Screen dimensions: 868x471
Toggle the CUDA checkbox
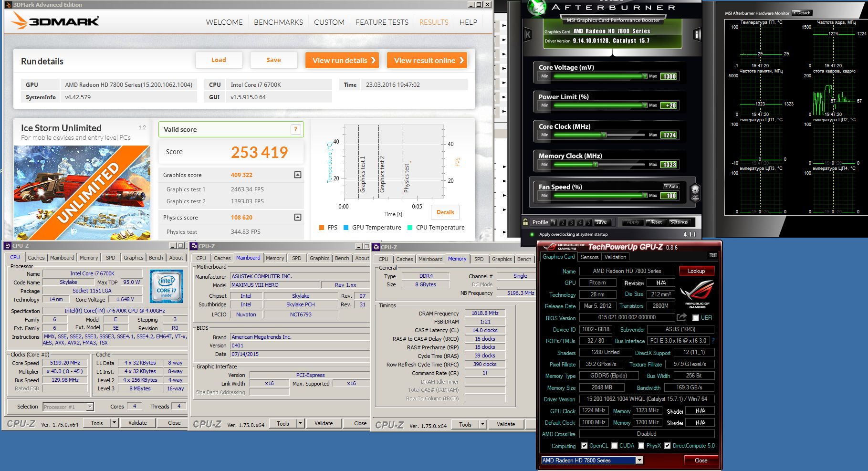[x=615, y=446]
